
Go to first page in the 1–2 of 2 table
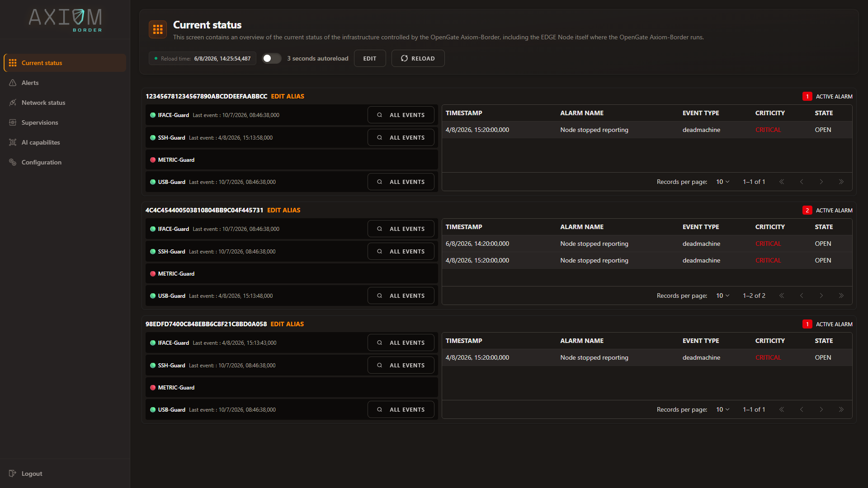(782, 296)
